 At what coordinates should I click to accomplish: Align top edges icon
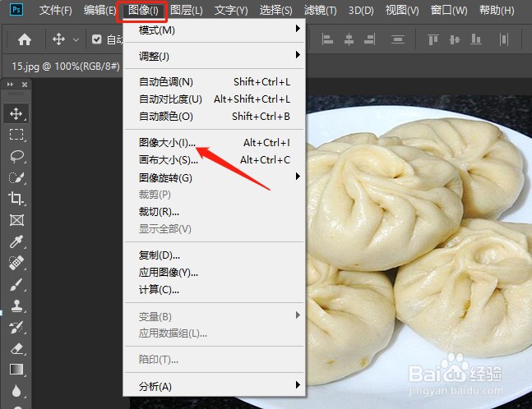pos(433,39)
